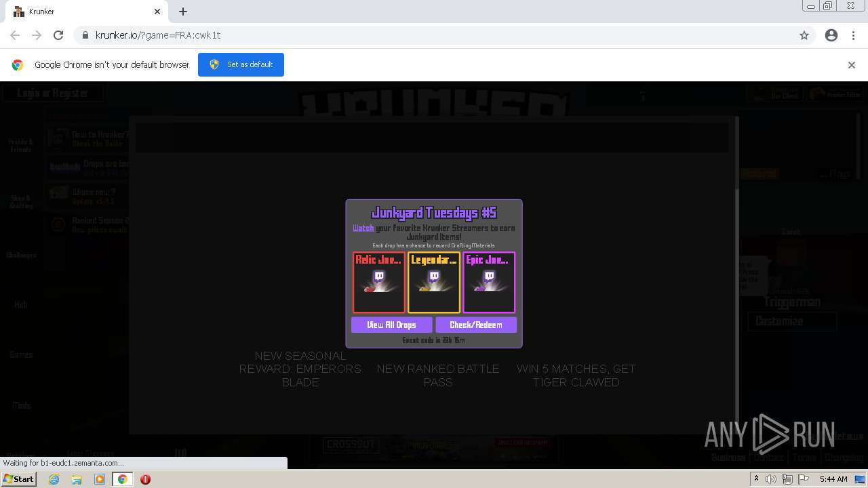Click the volume tray icon
The image size is (868, 488).
click(x=771, y=479)
